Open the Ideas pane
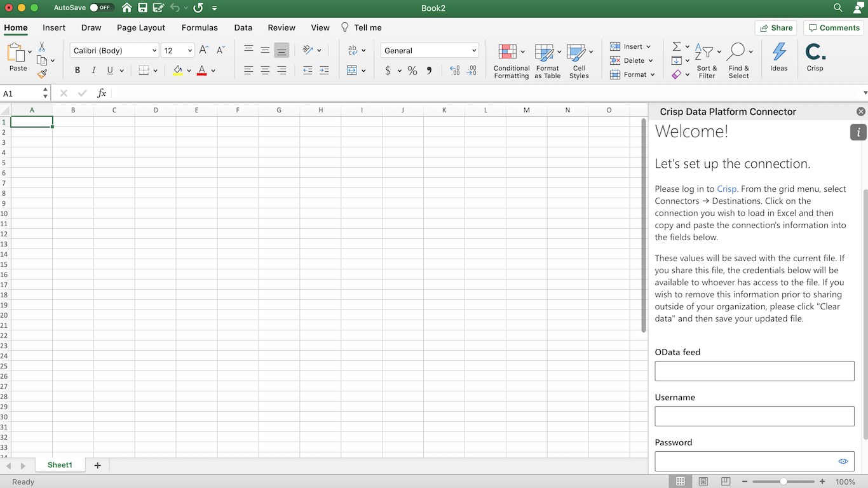 [x=779, y=57]
